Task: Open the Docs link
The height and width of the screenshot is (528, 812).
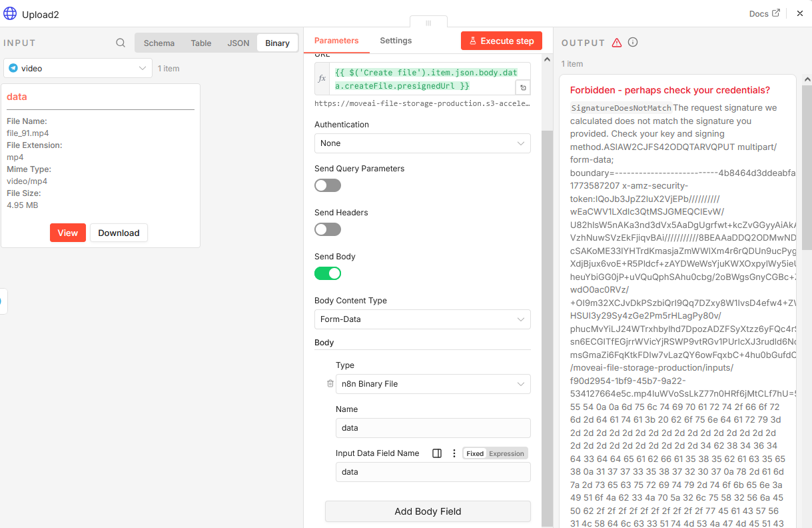Action: pyautogui.click(x=764, y=13)
